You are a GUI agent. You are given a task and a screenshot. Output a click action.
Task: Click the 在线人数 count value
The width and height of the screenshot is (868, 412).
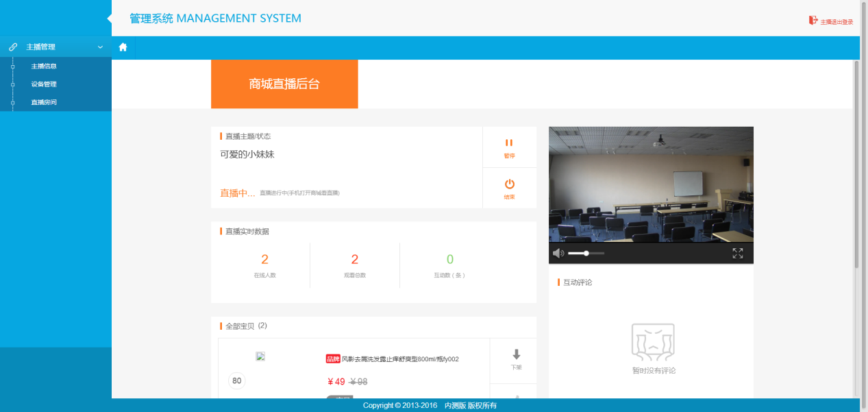tap(264, 259)
